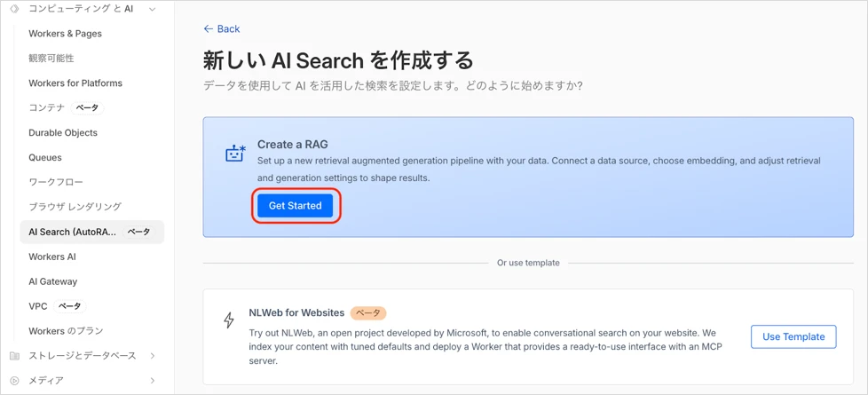Screen dimensions: 868x395
Task: Expand the ストレージとデータベース section
Action: (153, 356)
